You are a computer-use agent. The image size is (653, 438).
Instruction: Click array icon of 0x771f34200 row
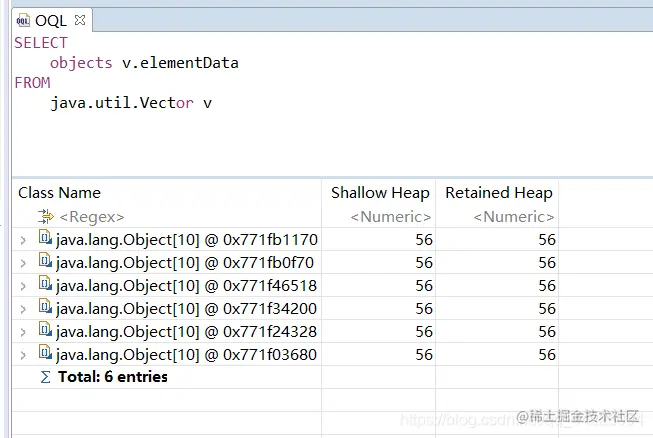click(45, 306)
